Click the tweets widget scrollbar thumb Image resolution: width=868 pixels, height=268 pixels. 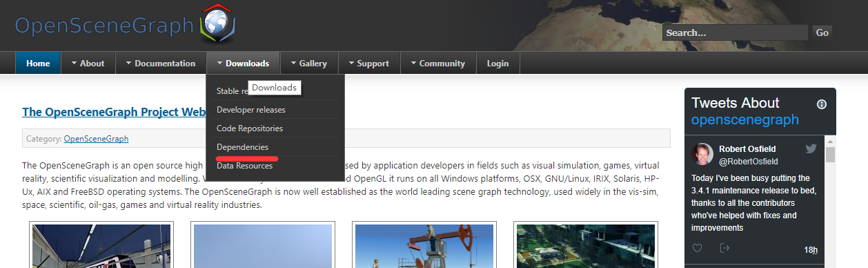pyautogui.click(x=831, y=155)
